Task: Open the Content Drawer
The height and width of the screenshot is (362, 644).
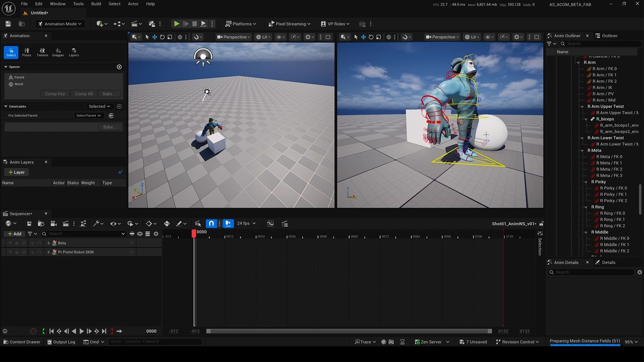Action: [22, 342]
